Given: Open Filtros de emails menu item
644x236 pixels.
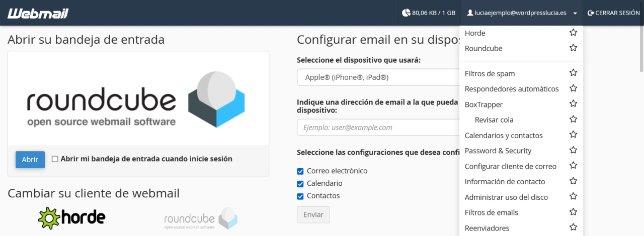Looking at the screenshot, I should [x=491, y=212].
